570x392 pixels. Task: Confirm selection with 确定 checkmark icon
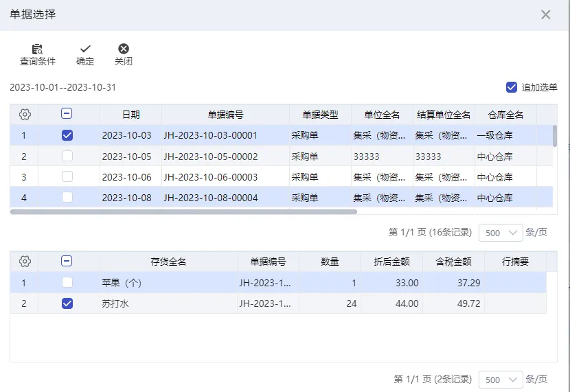[85, 49]
